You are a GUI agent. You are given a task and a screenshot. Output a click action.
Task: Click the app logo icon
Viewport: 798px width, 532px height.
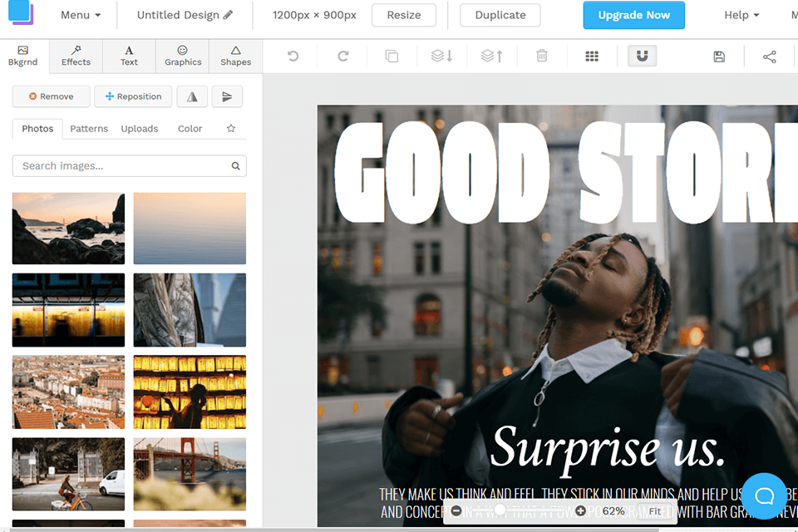point(21,12)
